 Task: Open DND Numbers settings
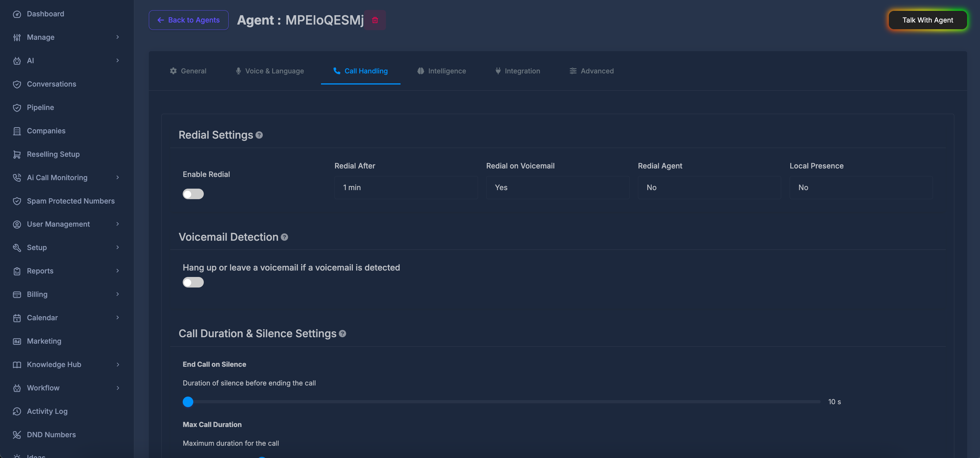tap(51, 434)
